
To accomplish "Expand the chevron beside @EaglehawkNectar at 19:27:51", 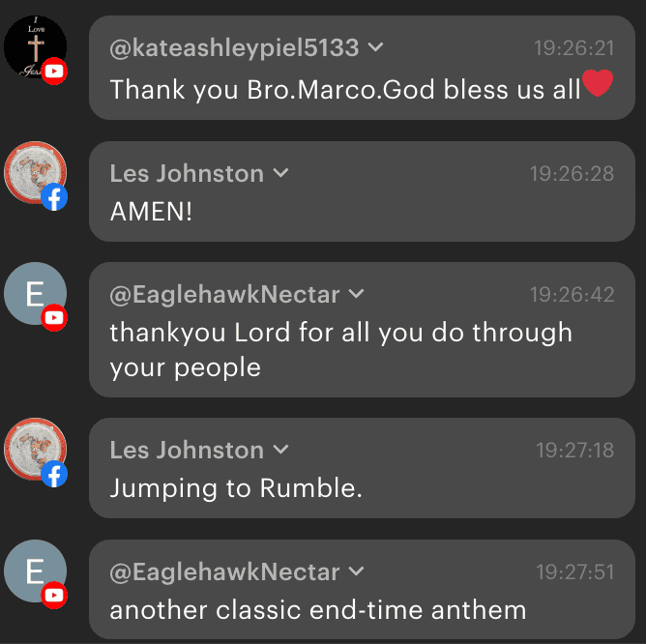I will click(x=356, y=571).
